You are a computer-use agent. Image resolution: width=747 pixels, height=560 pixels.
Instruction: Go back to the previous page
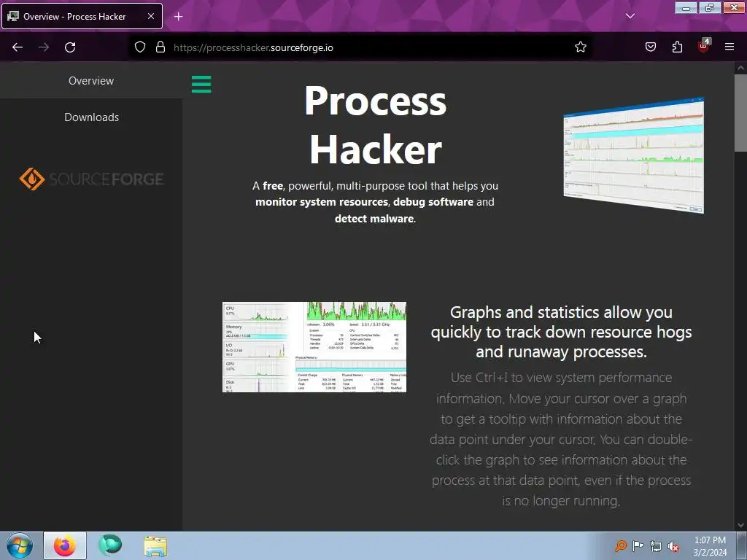pos(18,47)
